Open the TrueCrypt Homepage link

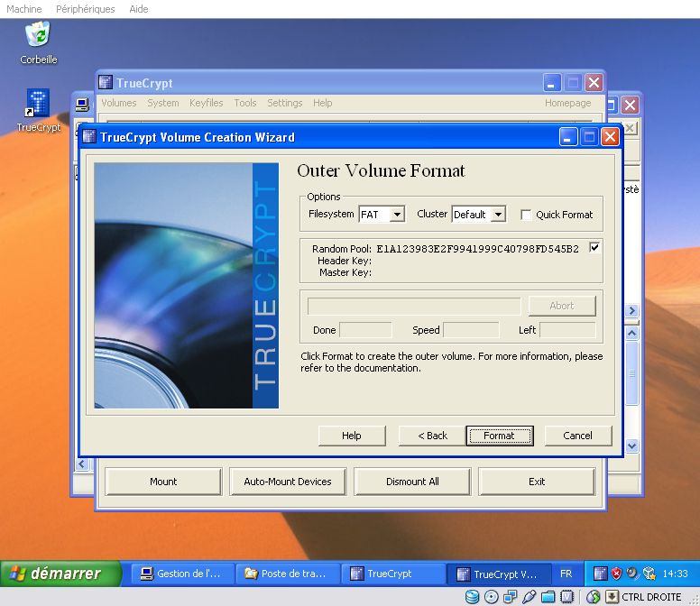point(568,103)
